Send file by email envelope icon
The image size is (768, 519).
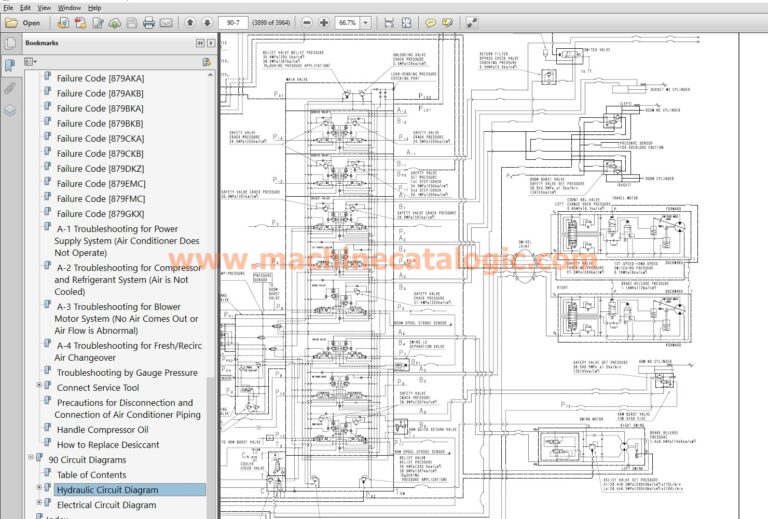(166, 23)
